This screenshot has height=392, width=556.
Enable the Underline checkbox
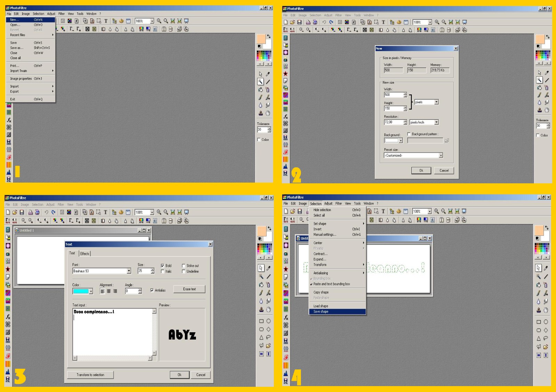click(x=183, y=272)
